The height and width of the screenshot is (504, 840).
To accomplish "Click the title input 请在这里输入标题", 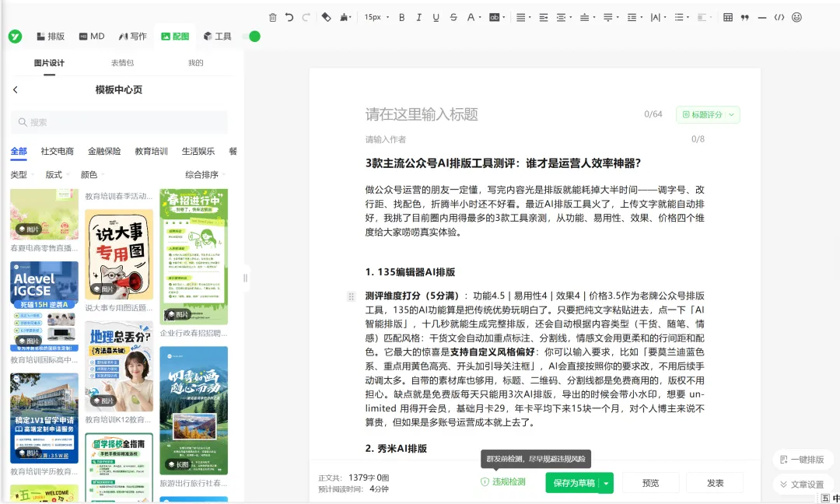I will 422,114.
